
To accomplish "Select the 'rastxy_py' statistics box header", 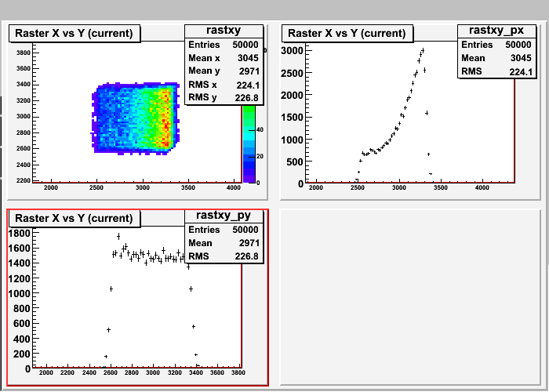I will [x=224, y=216].
